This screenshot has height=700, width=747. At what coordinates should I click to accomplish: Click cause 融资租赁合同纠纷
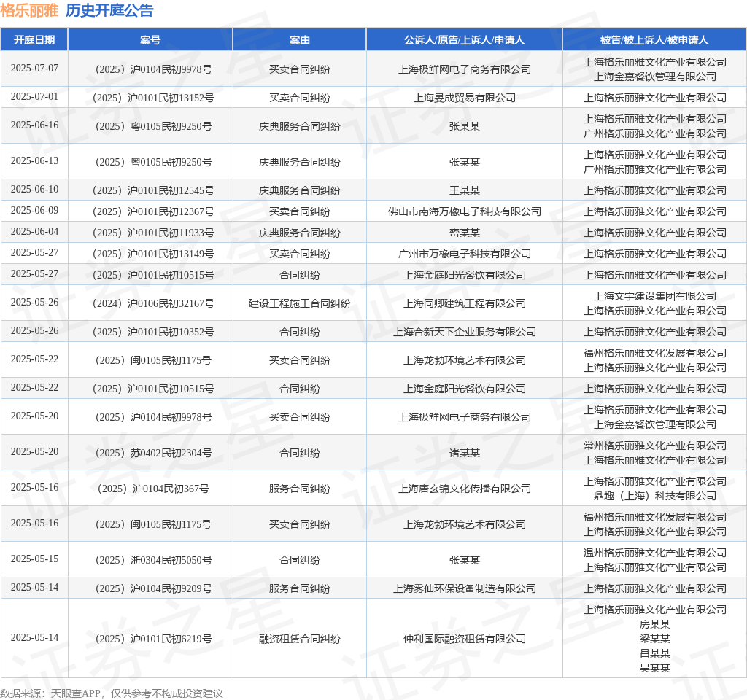300,639
